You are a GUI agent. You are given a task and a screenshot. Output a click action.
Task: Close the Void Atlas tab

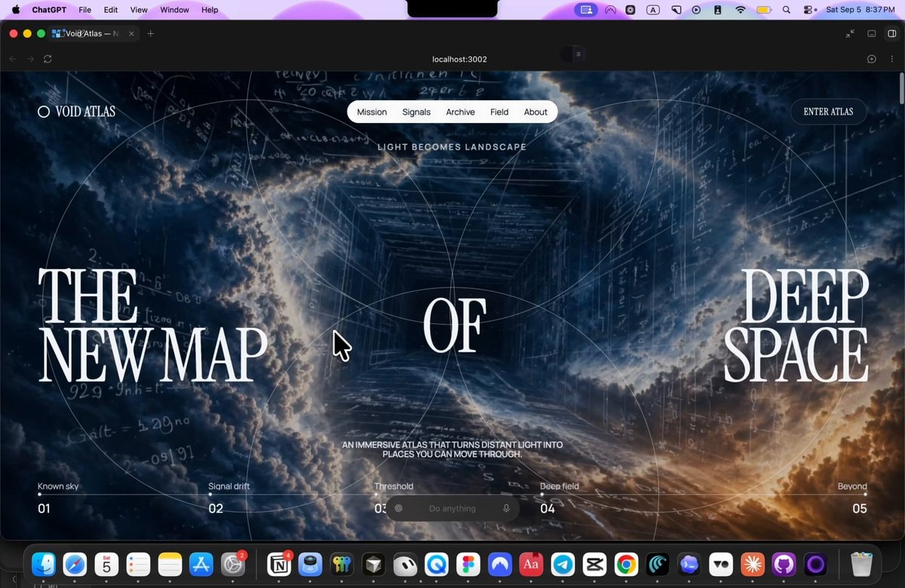click(x=131, y=33)
